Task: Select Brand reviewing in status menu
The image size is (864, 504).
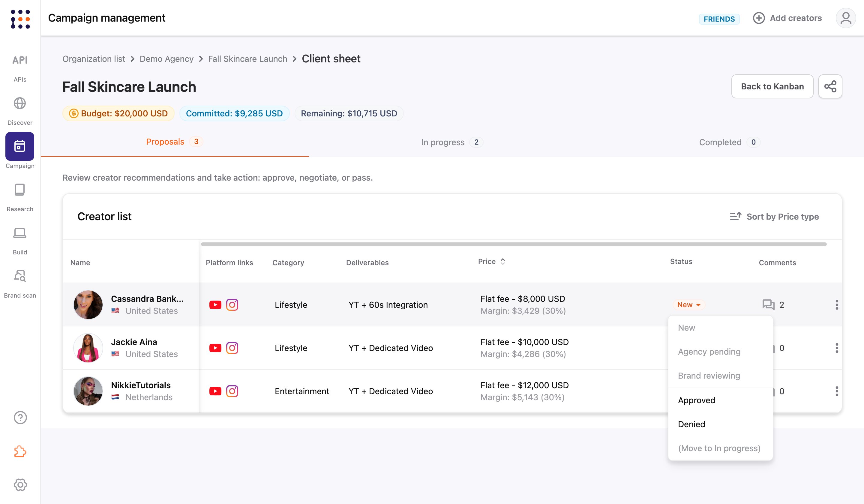Action: [720, 376]
